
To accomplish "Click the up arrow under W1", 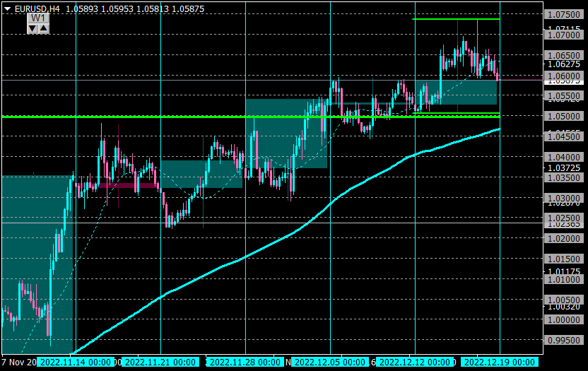I will pos(44,28).
